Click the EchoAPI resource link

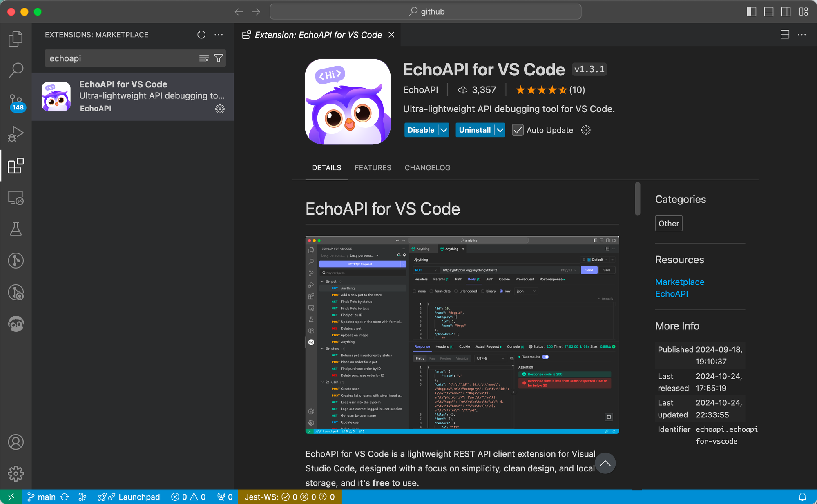click(x=671, y=293)
